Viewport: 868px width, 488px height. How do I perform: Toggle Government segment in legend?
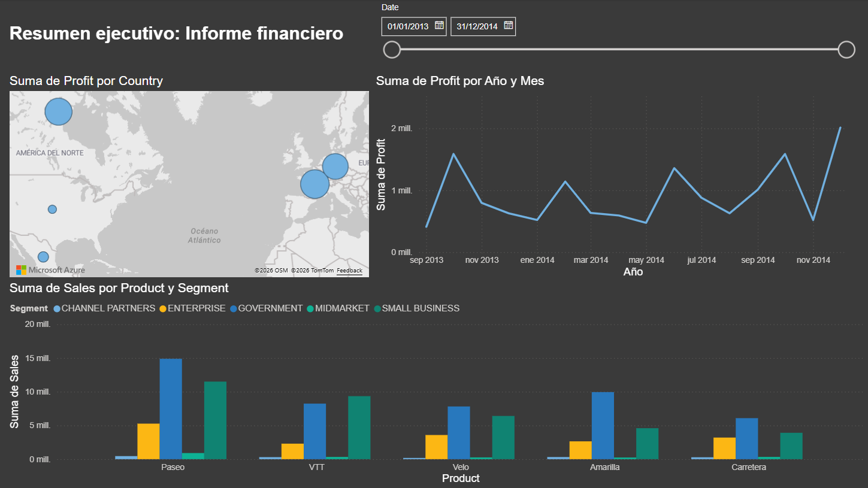[x=266, y=308]
